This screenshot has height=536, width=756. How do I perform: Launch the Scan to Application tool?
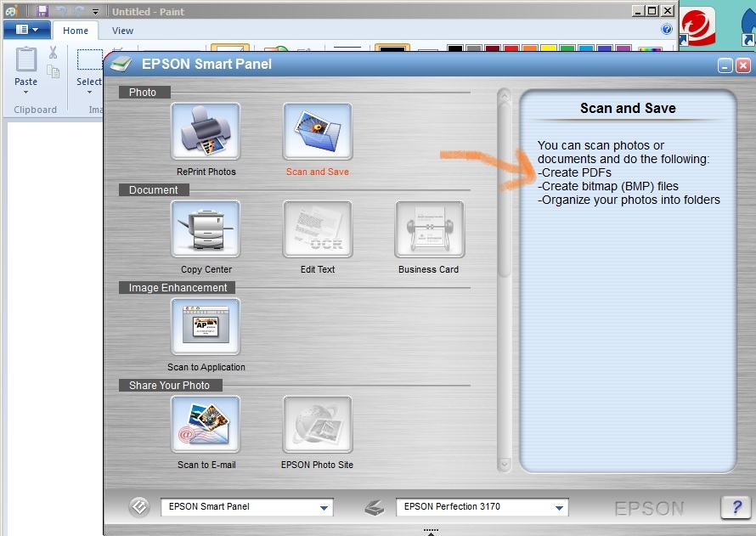coord(206,327)
